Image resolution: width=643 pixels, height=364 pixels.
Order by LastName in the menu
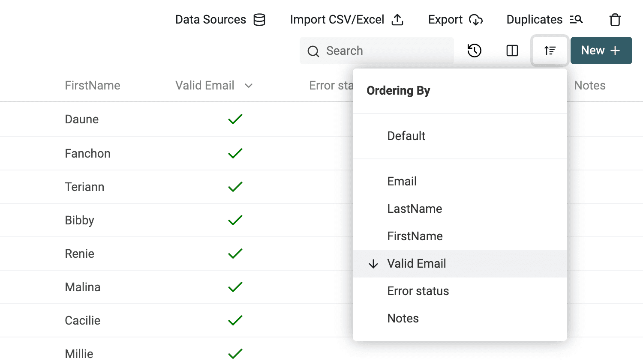(415, 209)
